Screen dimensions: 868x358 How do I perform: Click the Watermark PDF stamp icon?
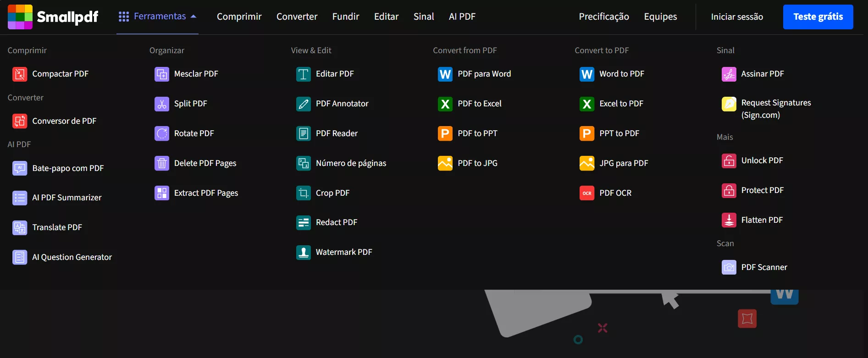tap(304, 253)
